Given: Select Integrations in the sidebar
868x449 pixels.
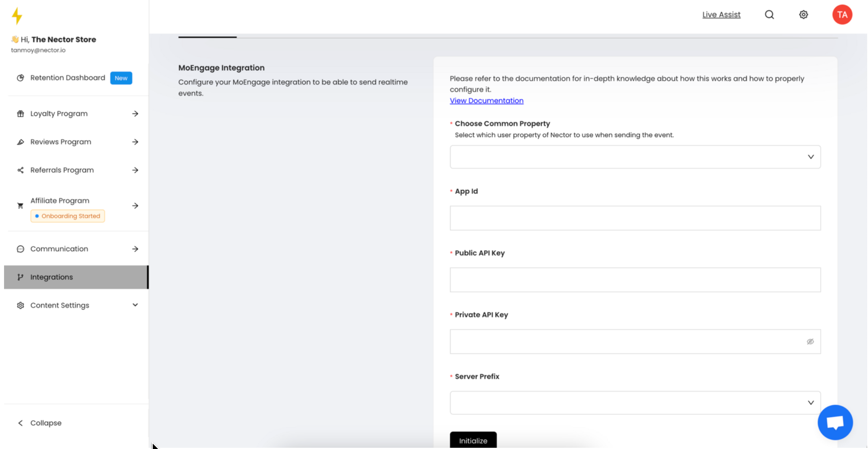Looking at the screenshot, I should coord(76,277).
